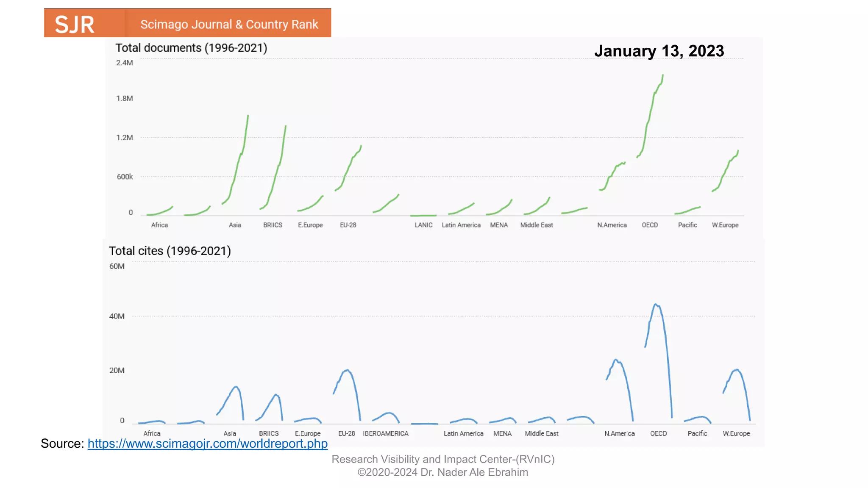The width and height of the screenshot is (868, 488).
Task: Click the Total cites (1996-2021) title
Action: coord(170,251)
